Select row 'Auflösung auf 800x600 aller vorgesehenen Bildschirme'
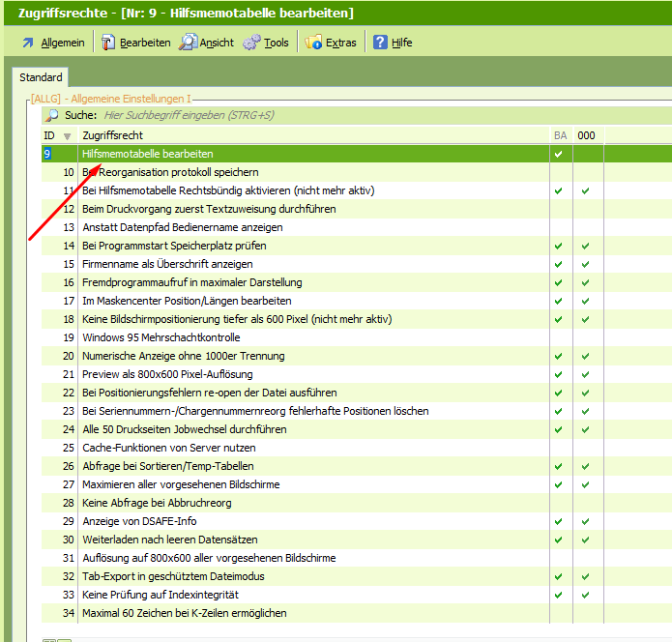The height and width of the screenshot is (642, 672). point(357,559)
